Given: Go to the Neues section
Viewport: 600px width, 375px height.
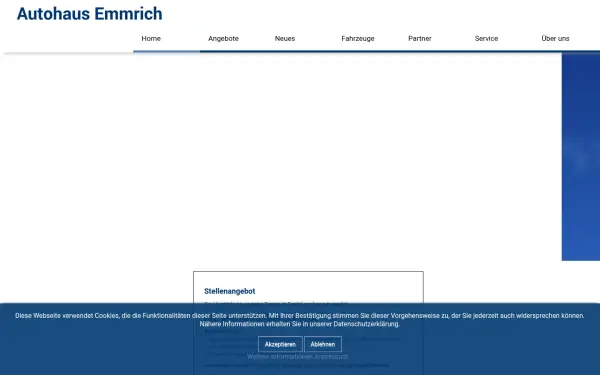Looking at the screenshot, I should [285, 39].
